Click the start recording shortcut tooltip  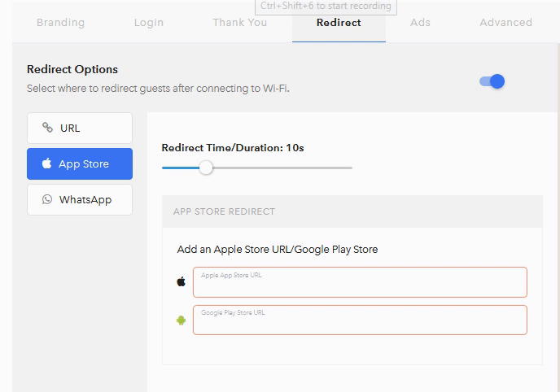[326, 7]
